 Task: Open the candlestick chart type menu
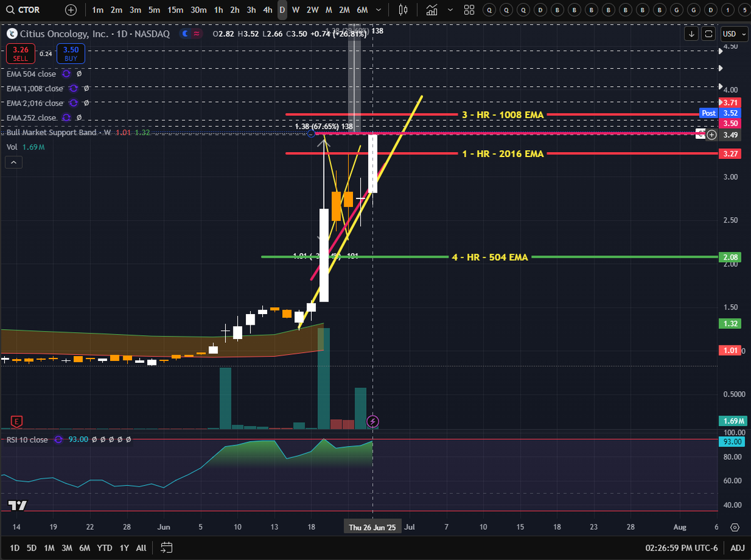(404, 10)
